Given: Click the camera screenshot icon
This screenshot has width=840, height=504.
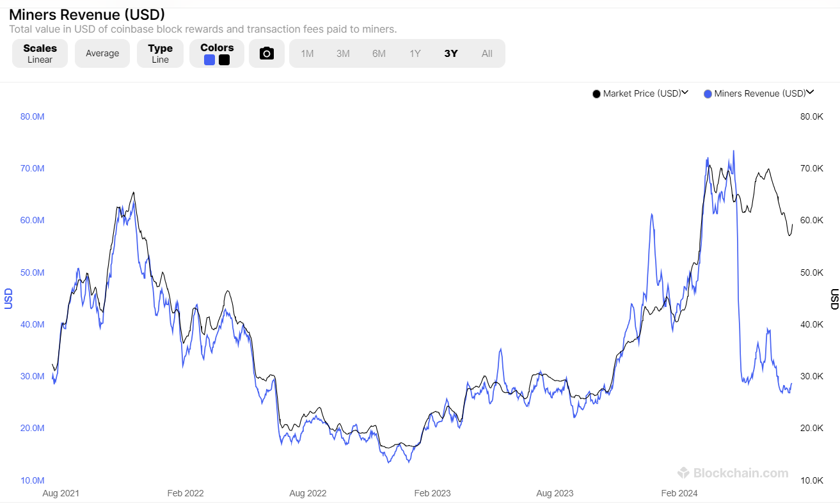Looking at the screenshot, I should (x=267, y=53).
